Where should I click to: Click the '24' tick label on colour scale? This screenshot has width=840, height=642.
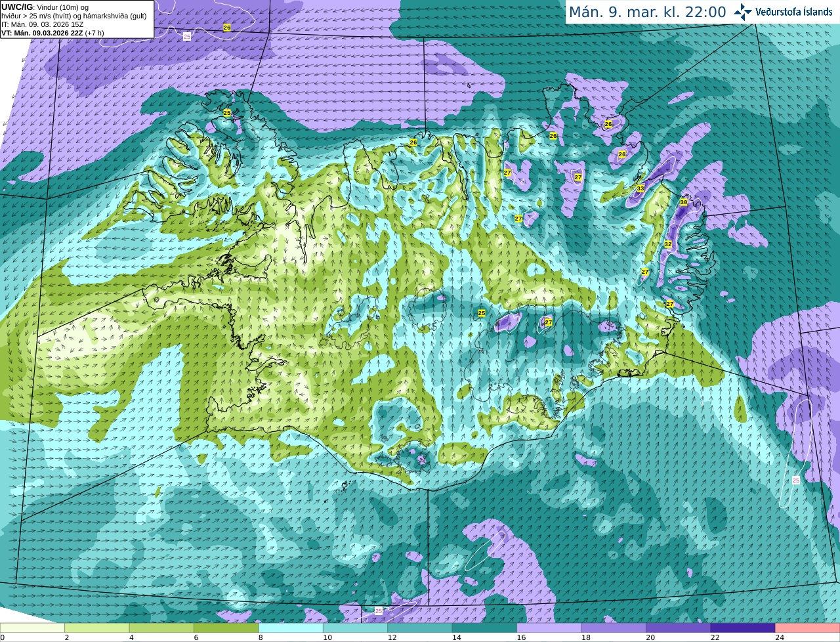780,637
